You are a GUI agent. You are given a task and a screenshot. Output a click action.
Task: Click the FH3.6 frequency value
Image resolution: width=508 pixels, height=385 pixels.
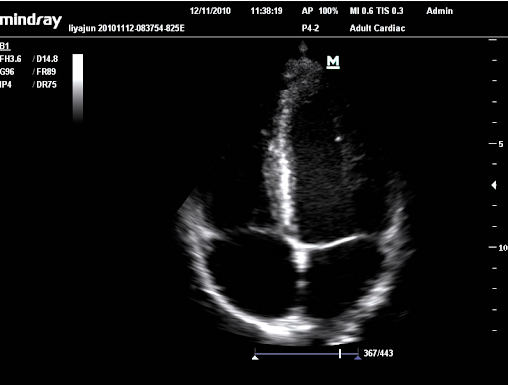(11, 59)
